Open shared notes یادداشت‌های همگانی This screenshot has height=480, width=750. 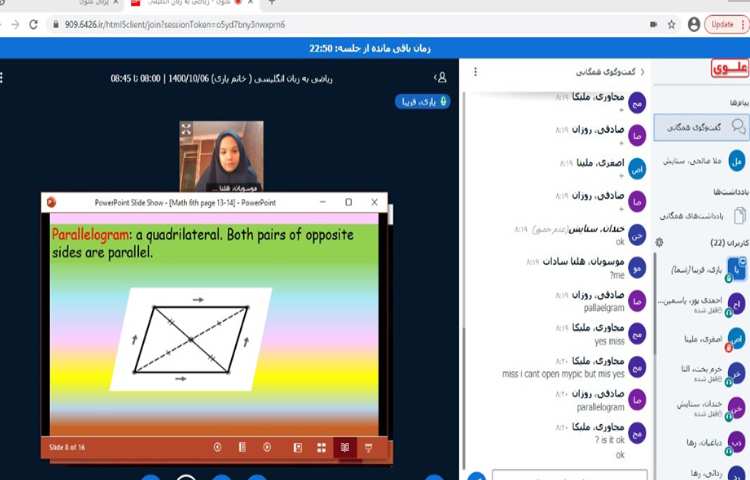[701, 216]
